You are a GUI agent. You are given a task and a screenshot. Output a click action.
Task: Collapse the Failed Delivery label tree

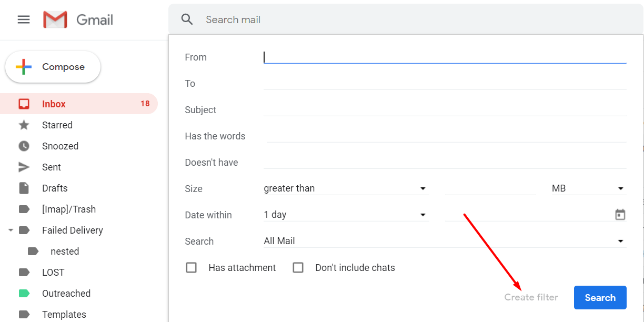[x=11, y=230]
